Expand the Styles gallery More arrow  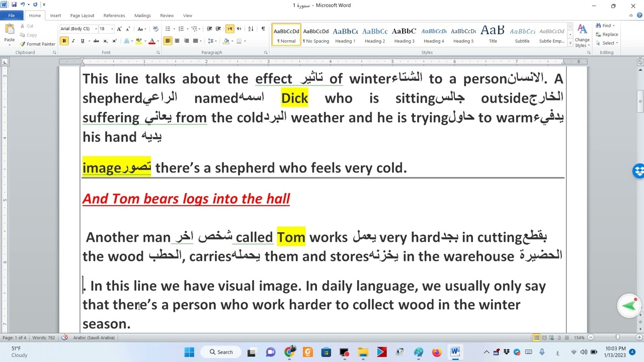point(570,44)
